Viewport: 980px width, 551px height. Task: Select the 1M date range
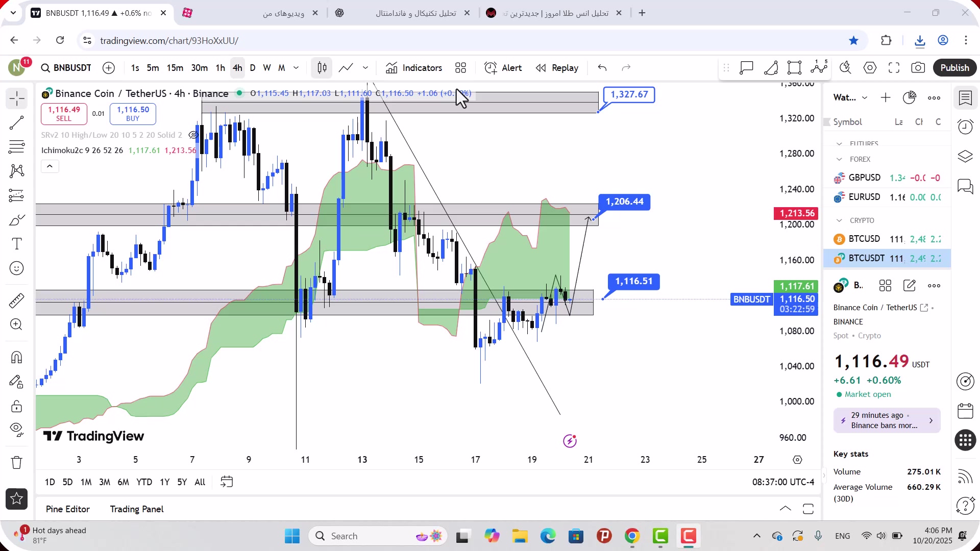click(x=86, y=482)
